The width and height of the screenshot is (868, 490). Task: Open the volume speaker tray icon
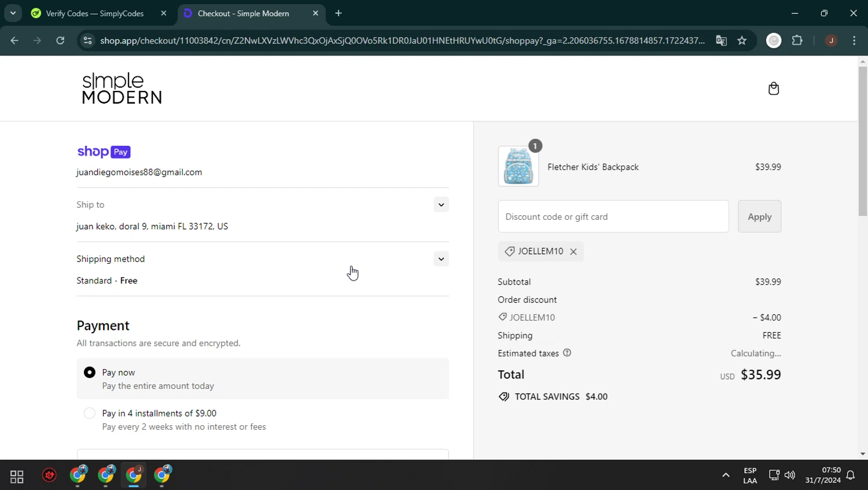click(790, 476)
